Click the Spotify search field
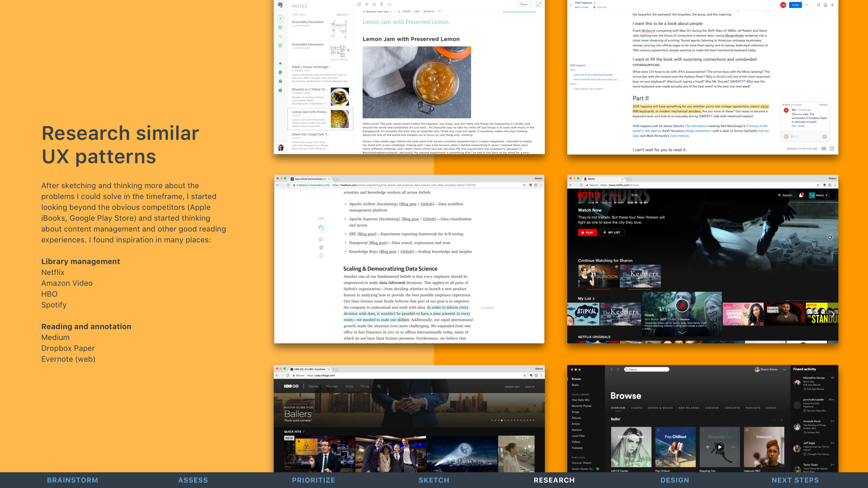868x488 pixels. pyautogui.click(x=646, y=370)
